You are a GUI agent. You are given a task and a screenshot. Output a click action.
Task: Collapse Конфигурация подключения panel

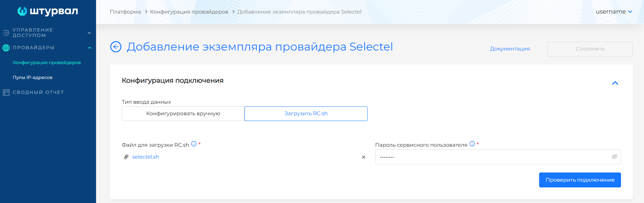click(615, 83)
